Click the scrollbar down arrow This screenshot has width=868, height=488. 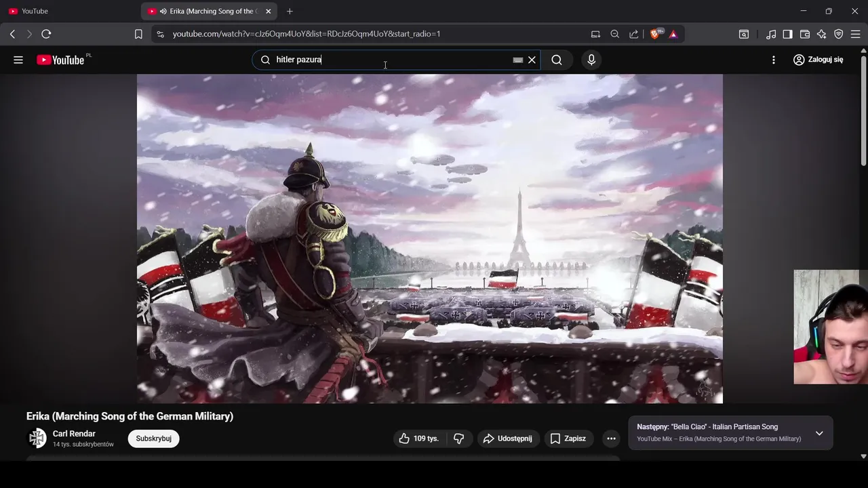coord(863,456)
